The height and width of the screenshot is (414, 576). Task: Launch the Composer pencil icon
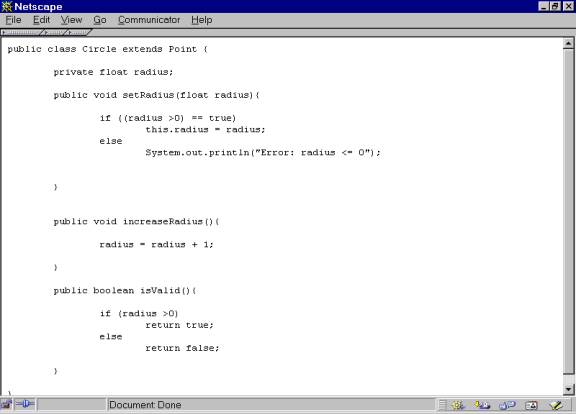point(557,405)
